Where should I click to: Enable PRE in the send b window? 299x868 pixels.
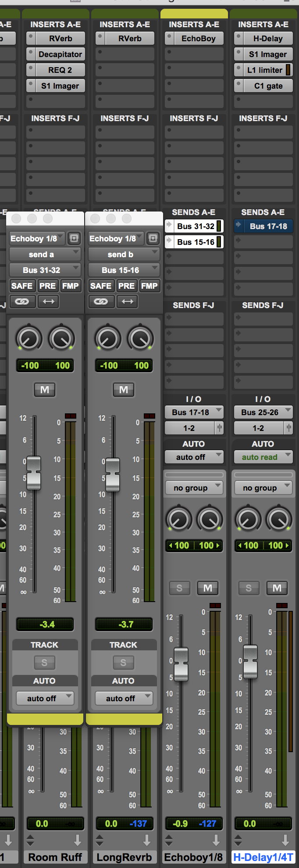[126, 286]
